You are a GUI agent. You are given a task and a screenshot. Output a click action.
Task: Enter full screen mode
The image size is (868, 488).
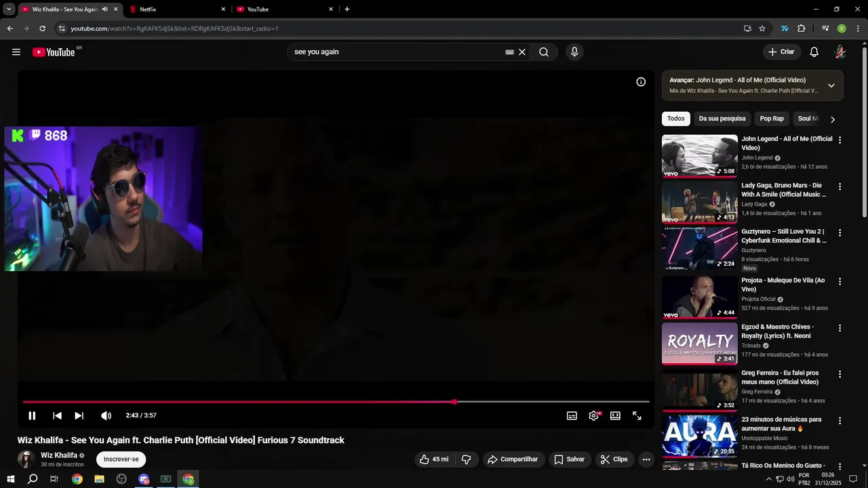coord(637,415)
